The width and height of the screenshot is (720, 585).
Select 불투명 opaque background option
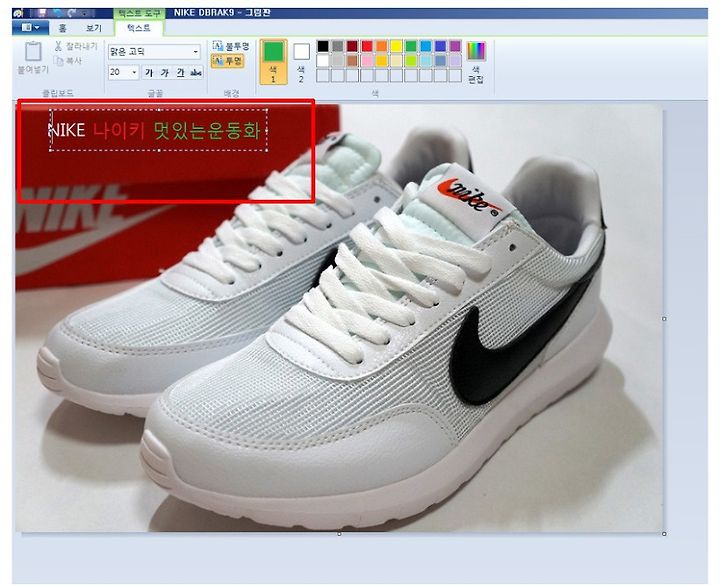(231, 45)
